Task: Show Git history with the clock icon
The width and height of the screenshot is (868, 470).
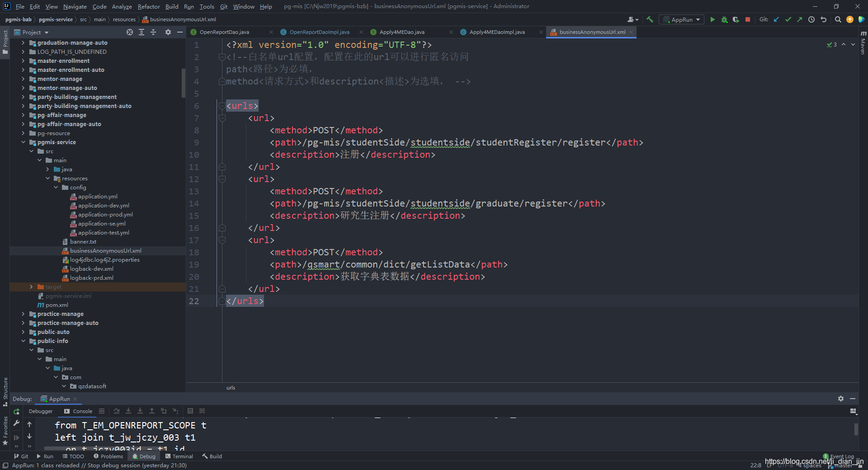Action: coord(811,19)
